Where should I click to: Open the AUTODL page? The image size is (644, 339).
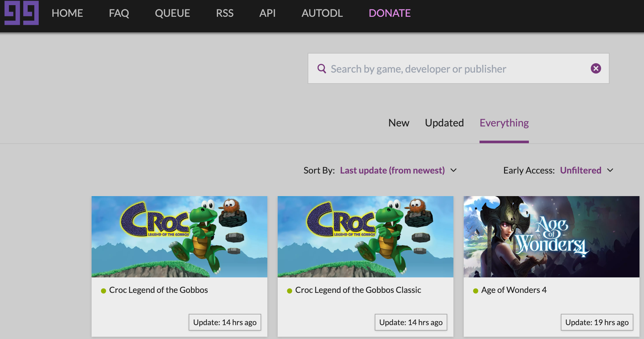pos(322,13)
